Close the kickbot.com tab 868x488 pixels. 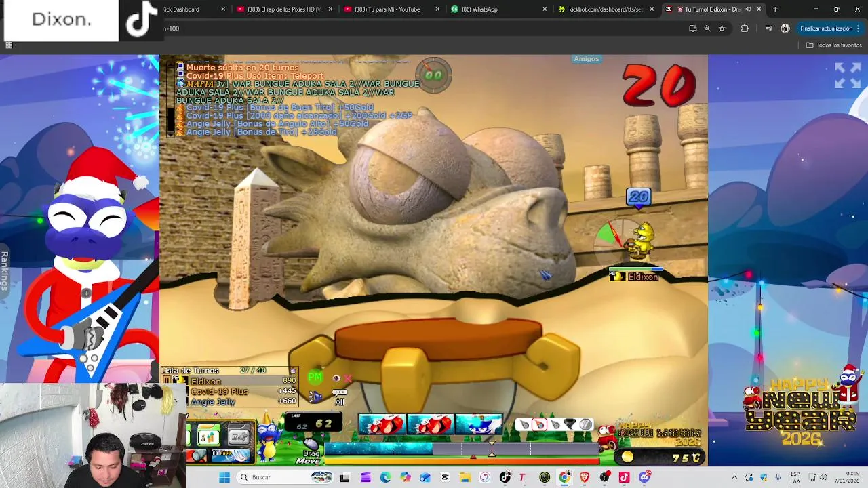(x=652, y=9)
